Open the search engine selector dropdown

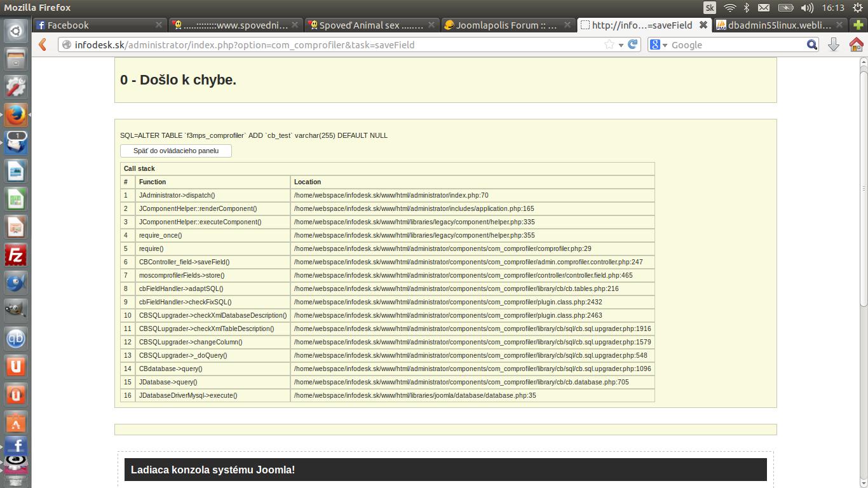(658, 44)
